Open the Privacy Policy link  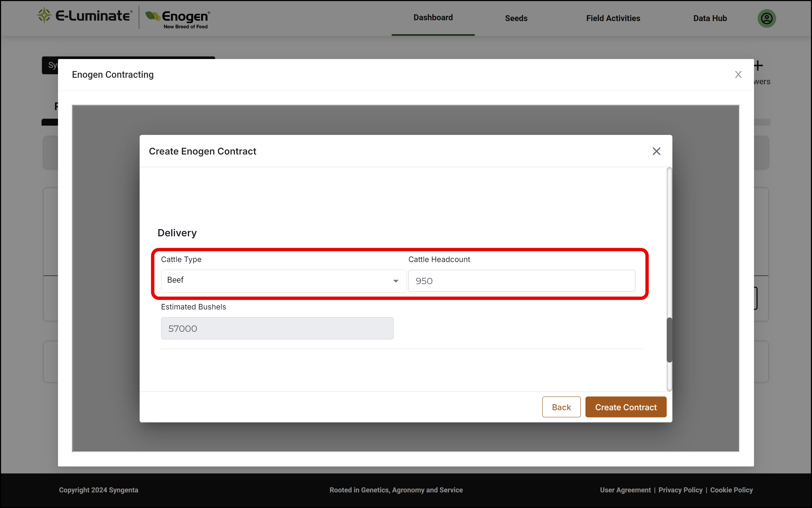pyautogui.click(x=680, y=490)
